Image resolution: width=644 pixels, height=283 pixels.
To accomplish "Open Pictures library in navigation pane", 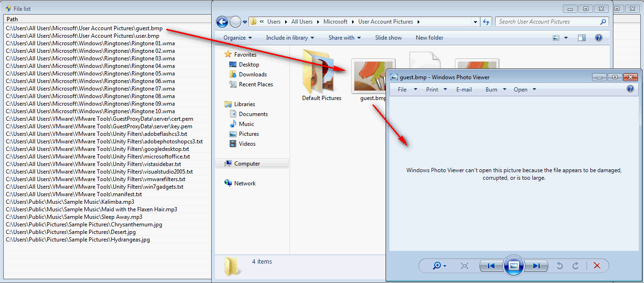I will (249, 134).
